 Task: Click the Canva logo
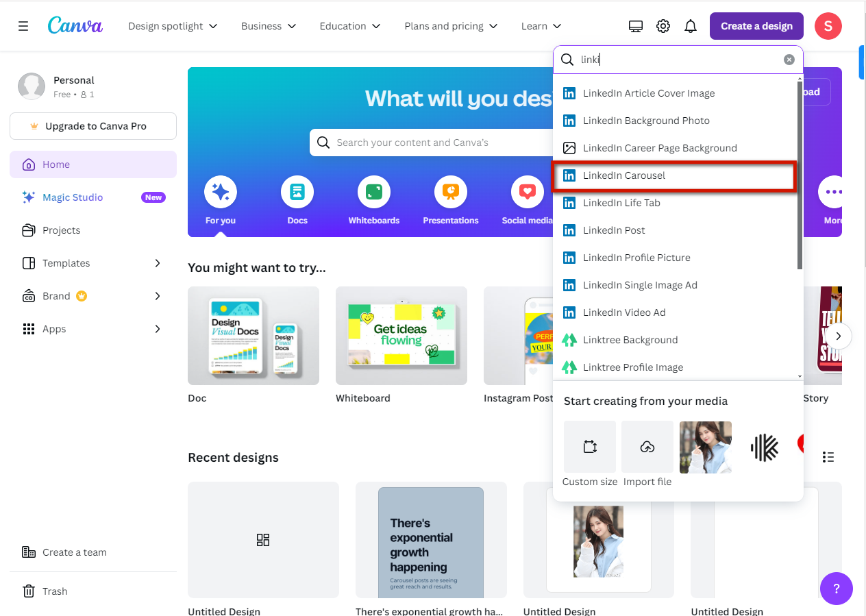pyautogui.click(x=75, y=26)
